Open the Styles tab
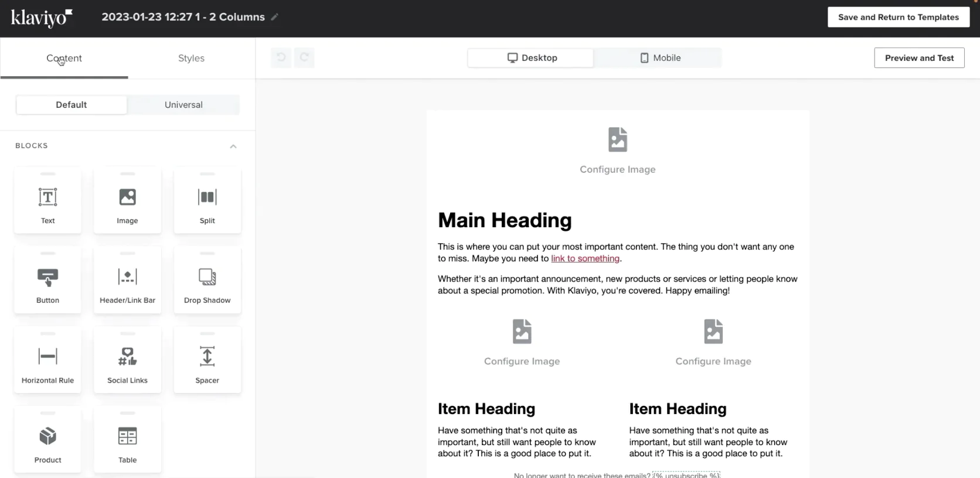The image size is (980, 478). [191, 58]
